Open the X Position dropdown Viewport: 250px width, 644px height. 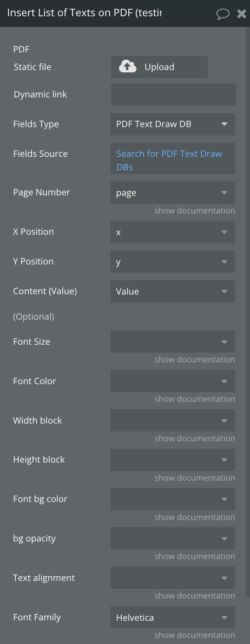173,232
